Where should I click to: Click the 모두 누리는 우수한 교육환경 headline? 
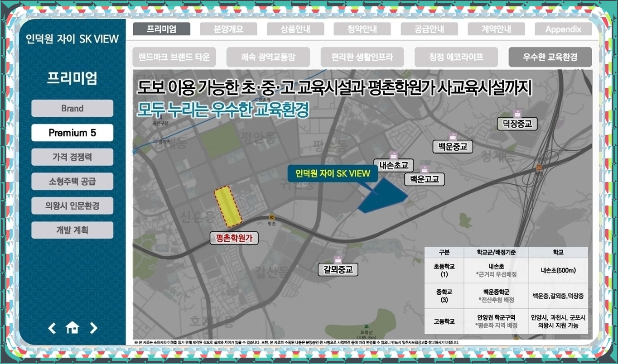click(223, 110)
